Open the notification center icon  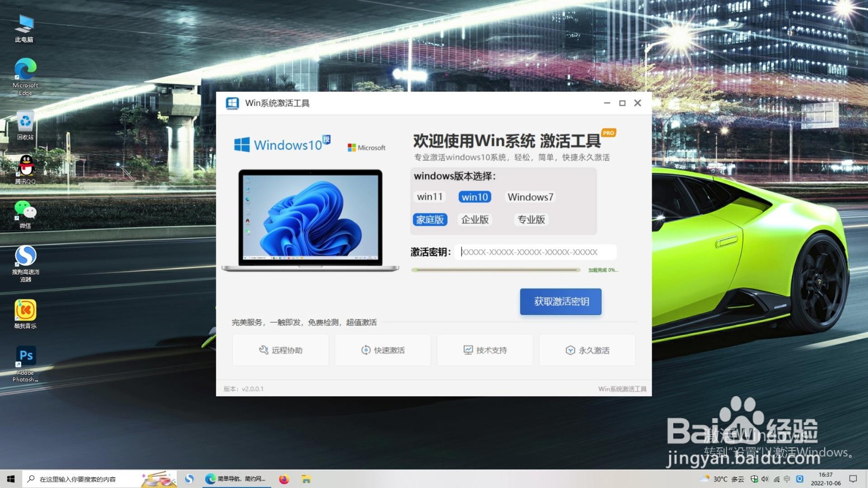pyautogui.click(x=853, y=479)
